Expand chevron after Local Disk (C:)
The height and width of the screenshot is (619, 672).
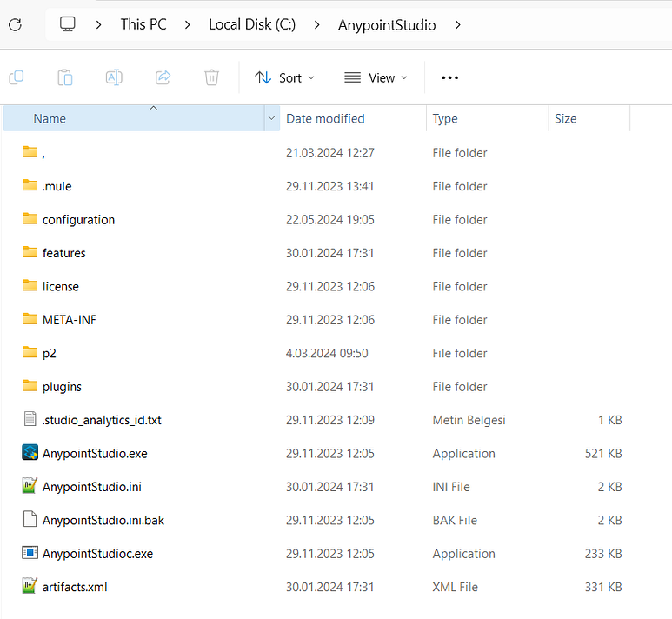pos(316,25)
